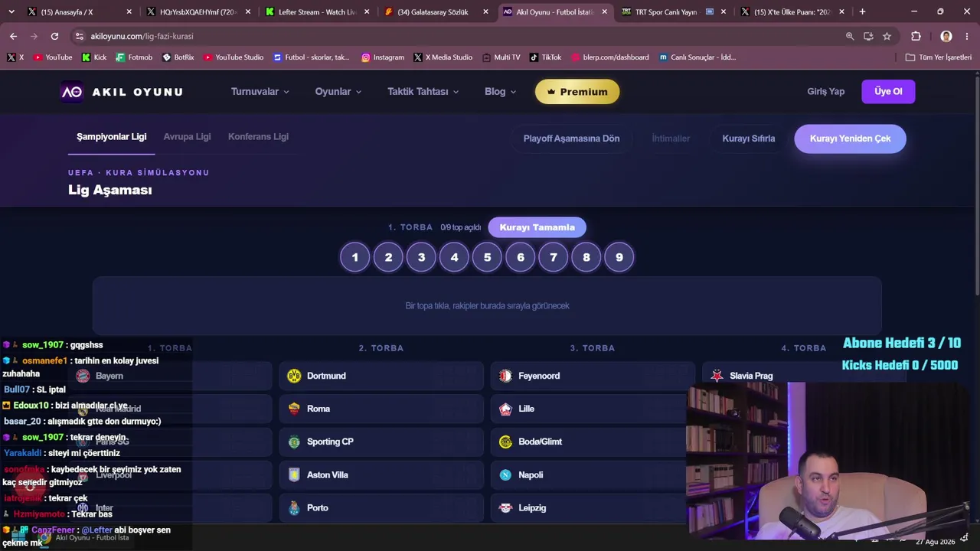Select Roma in 2. Torba

(x=381, y=409)
